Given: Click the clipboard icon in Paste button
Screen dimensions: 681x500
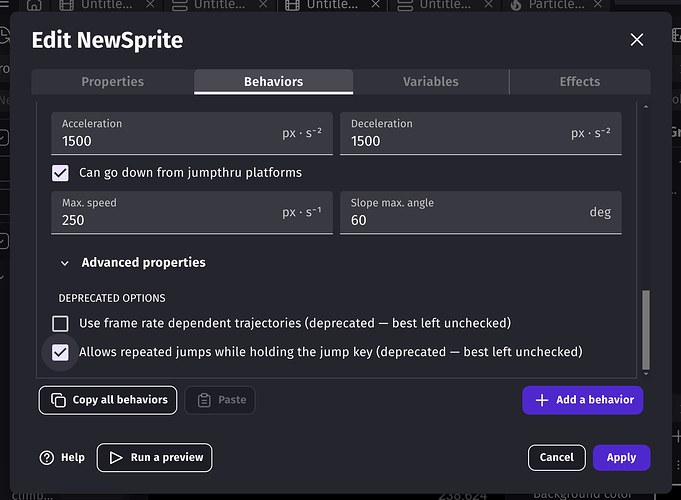Looking at the screenshot, I should pos(204,400).
